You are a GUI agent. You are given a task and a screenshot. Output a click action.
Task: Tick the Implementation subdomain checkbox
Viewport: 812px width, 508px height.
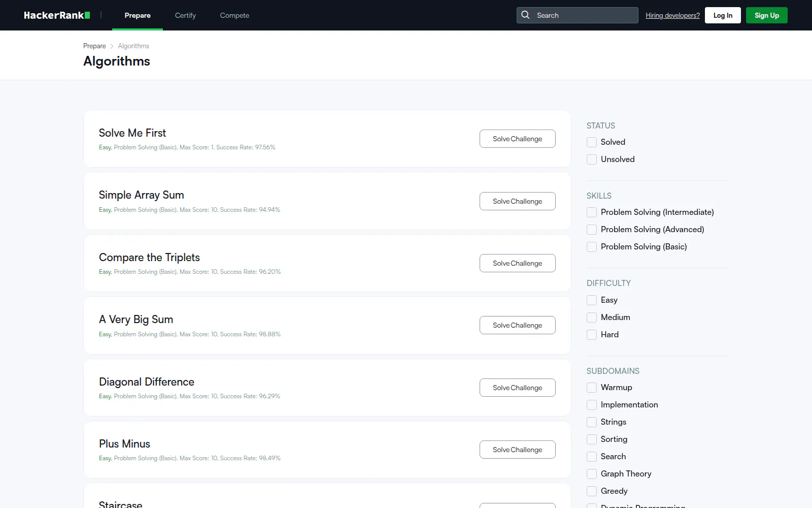click(x=592, y=405)
